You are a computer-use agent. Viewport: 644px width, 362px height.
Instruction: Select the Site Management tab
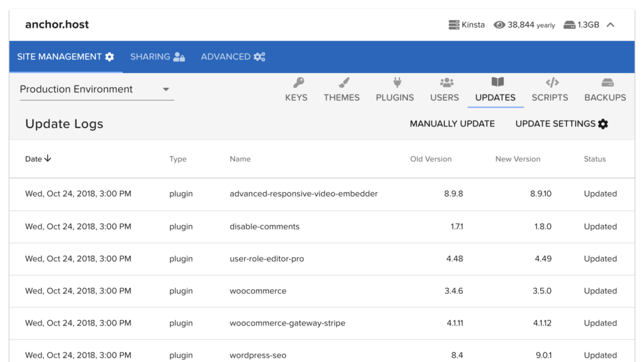[65, 57]
